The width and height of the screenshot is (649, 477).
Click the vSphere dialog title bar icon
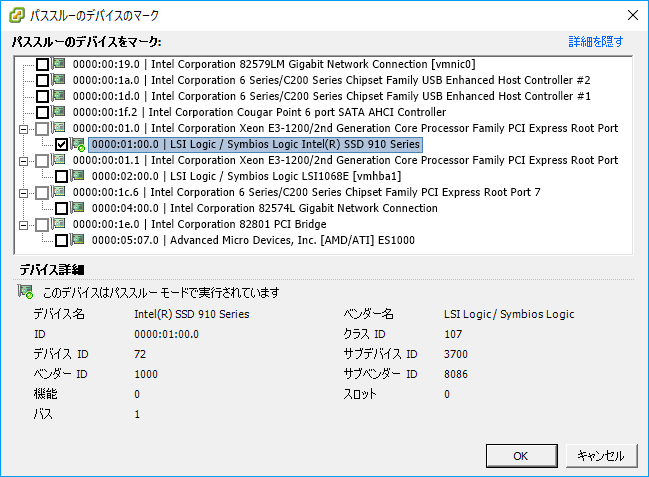pos(17,15)
